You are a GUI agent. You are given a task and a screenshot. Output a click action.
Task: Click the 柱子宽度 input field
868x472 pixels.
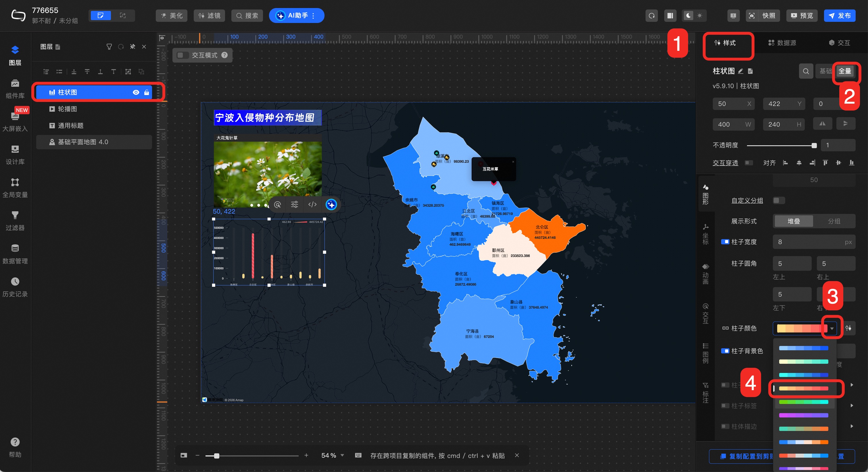tap(809, 242)
